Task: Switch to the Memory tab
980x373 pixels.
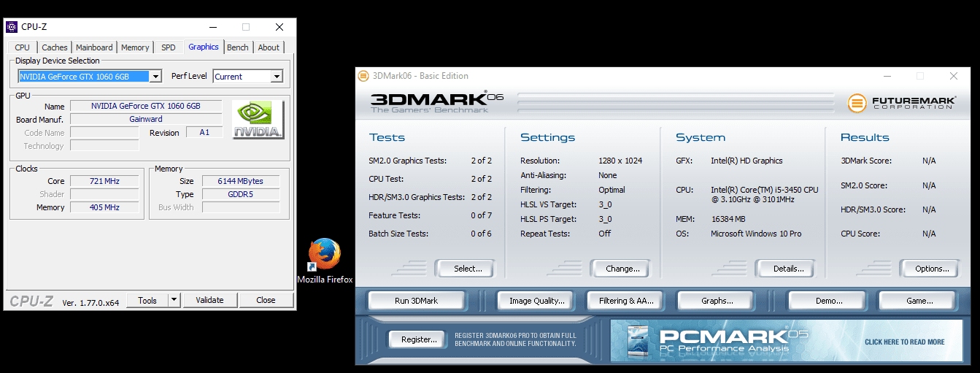Action: point(135,47)
